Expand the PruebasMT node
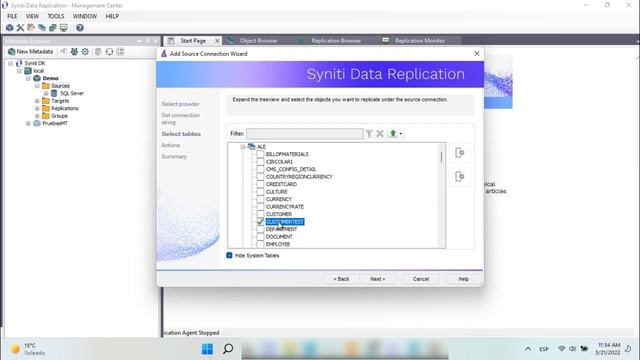 coord(28,123)
